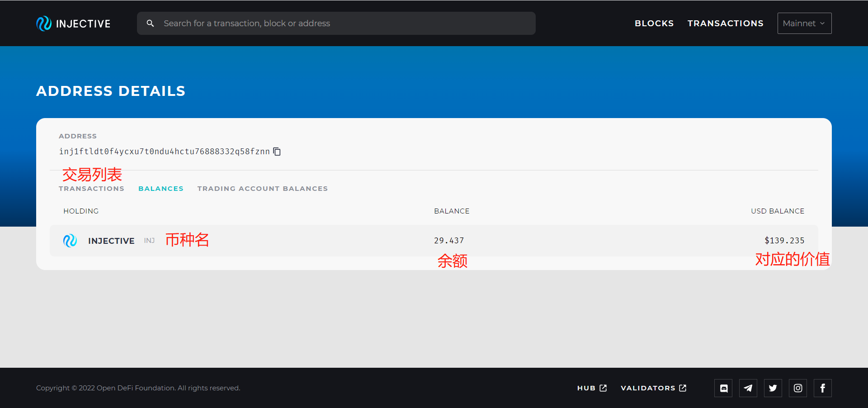The width and height of the screenshot is (868, 408).
Task: Open the Trading Account Balances tab
Action: (262, 189)
